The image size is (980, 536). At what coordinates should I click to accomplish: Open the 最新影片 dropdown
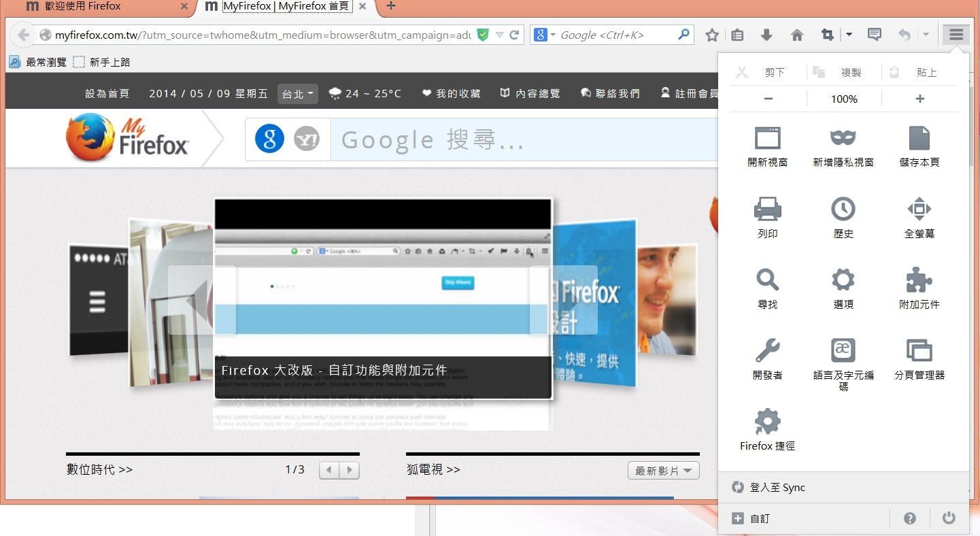[x=663, y=471]
